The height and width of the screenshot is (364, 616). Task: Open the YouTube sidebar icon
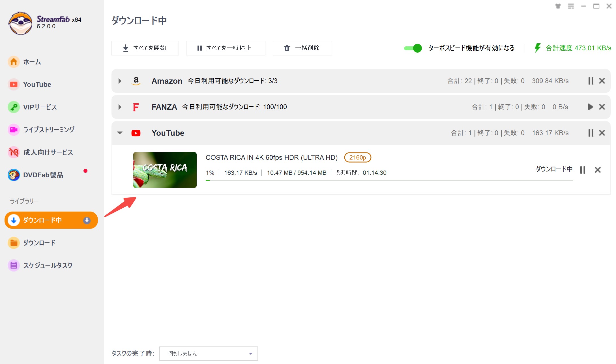pos(14,84)
